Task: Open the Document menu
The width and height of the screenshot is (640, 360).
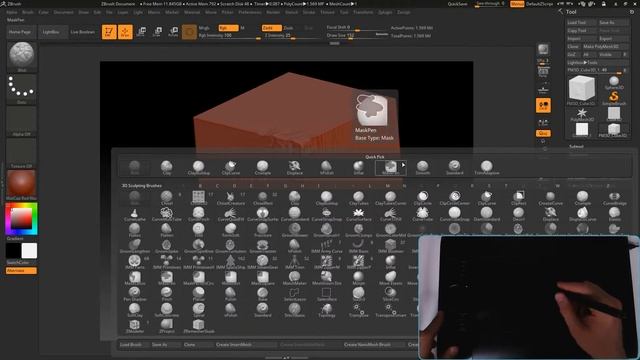Action: 64,12
